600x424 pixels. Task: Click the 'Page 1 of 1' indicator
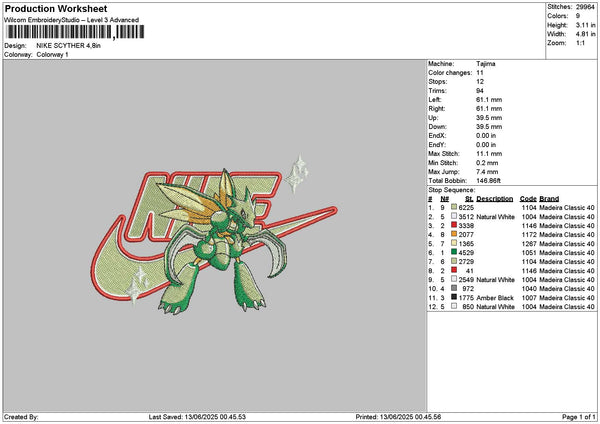pyautogui.click(x=579, y=417)
